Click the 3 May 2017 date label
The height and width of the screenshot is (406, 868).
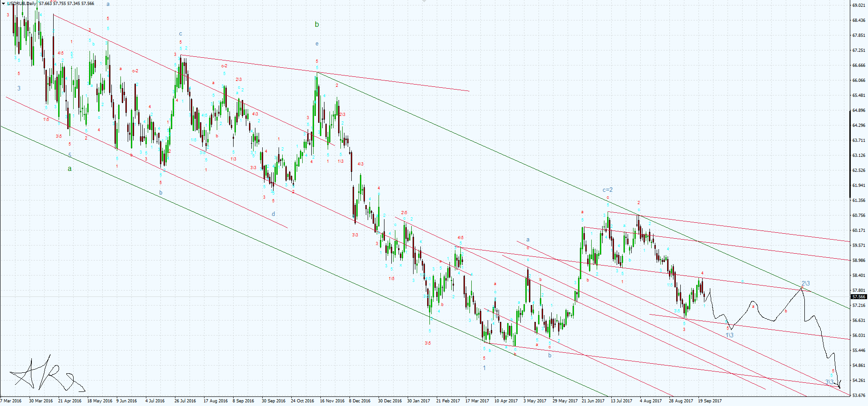click(535, 401)
